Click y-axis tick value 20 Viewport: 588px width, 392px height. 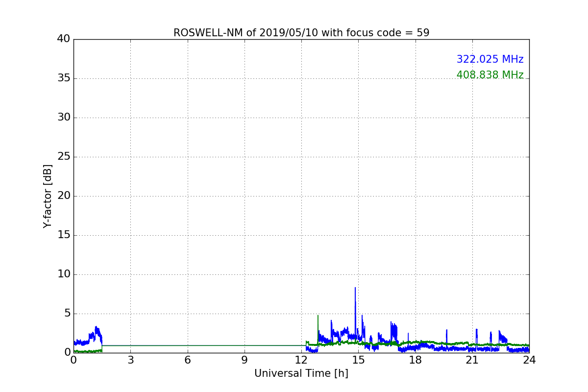(64, 196)
